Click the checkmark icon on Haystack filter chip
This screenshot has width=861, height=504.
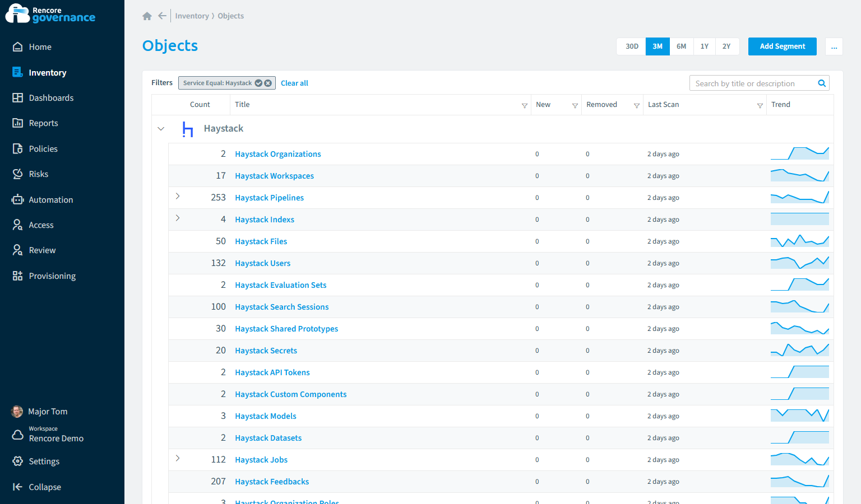[258, 83]
